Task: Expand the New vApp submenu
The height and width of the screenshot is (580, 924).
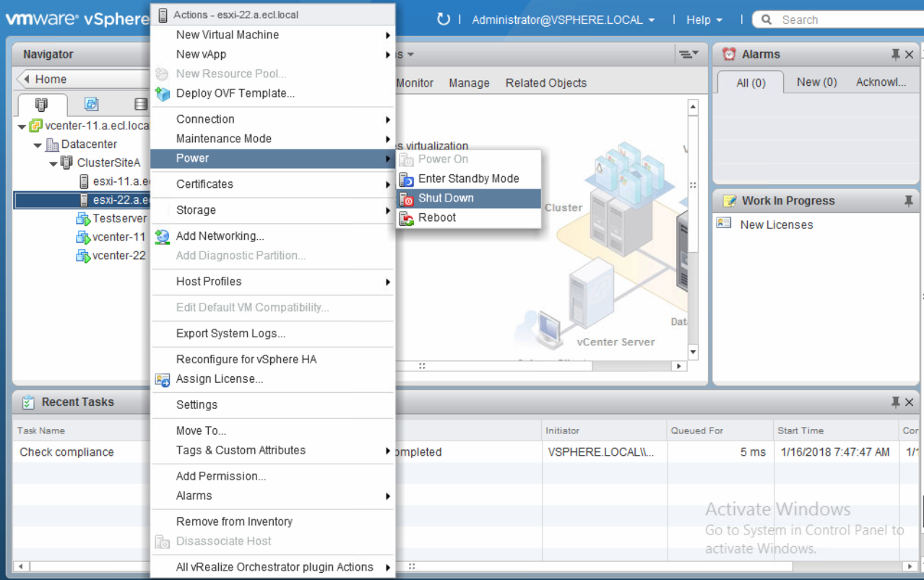Action: tap(388, 54)
